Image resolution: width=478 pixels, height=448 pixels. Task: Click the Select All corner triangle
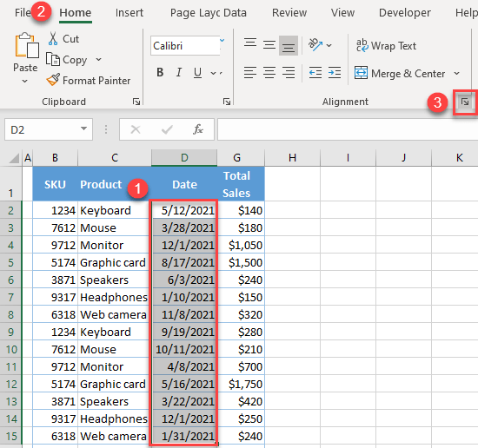(14, 158)
